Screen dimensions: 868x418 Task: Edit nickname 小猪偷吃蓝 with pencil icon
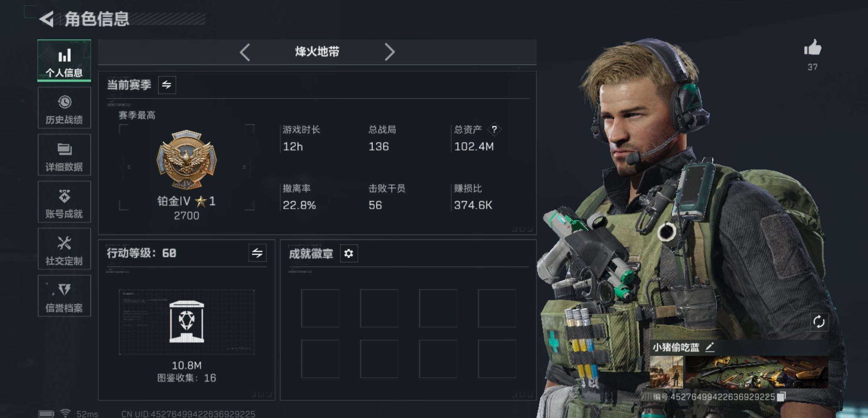709,347
